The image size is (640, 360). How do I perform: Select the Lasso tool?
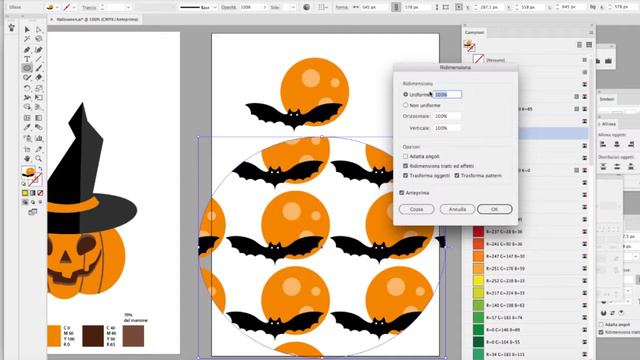tap(39, 39)
